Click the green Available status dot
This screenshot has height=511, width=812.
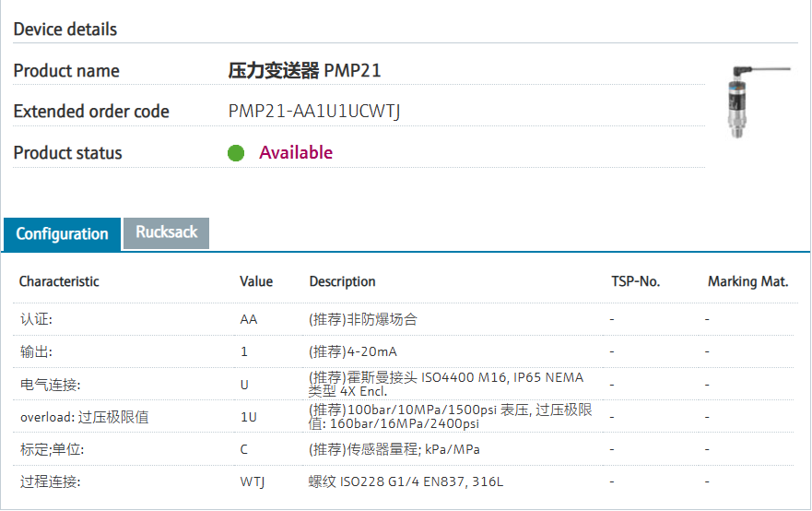[236, 153]
